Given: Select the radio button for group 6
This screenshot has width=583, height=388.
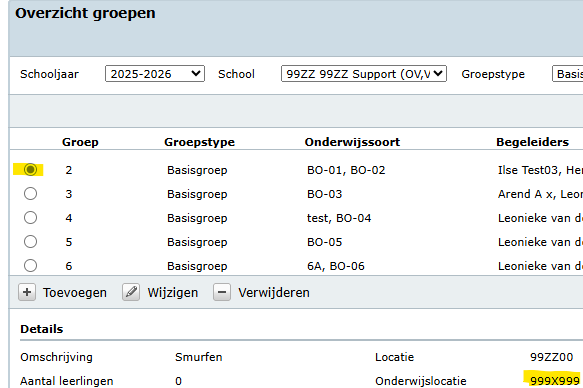Looking at the screenshot, I should (x=30, y=265).
